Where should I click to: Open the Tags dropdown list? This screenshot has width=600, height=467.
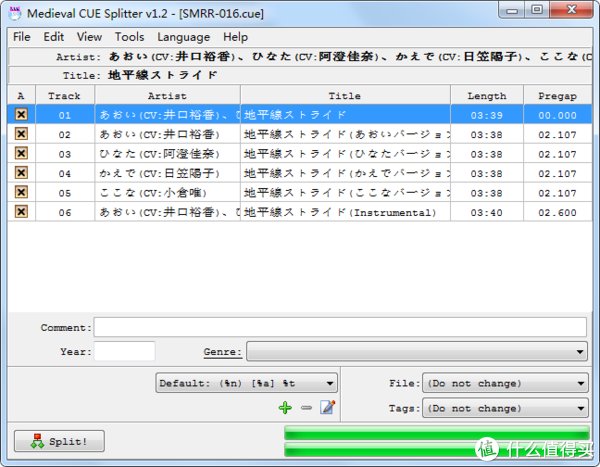pyautogui.click(x=505, y=408)
